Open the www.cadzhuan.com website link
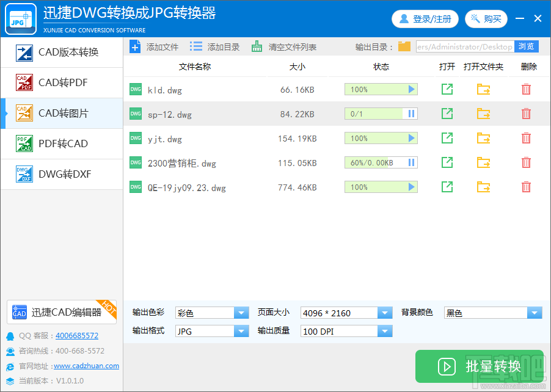 point(87,366)
